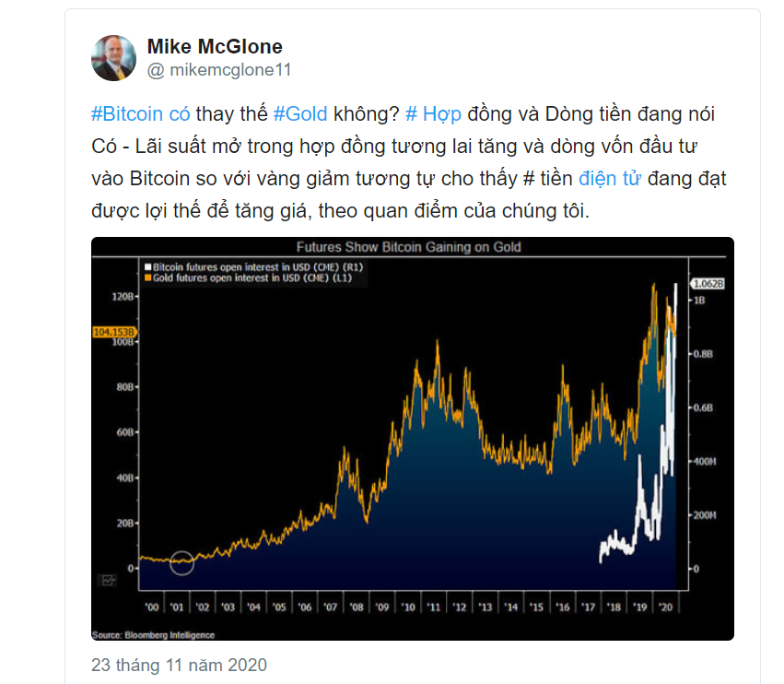The image size is (784, 684).
Task: Click the '08 year tick on the x-axis
Action: pyautogui.click(x=357, y=607)
